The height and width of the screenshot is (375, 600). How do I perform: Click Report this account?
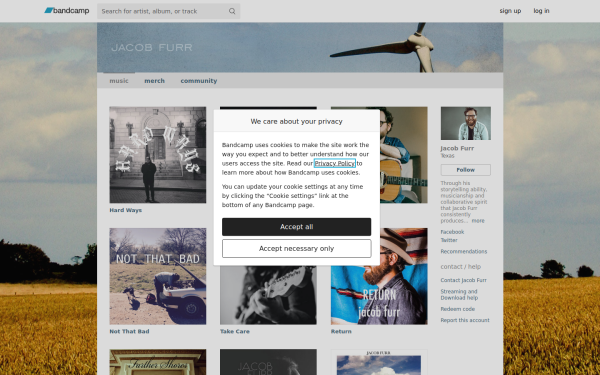pyautogui.click(x=465, y=320)
